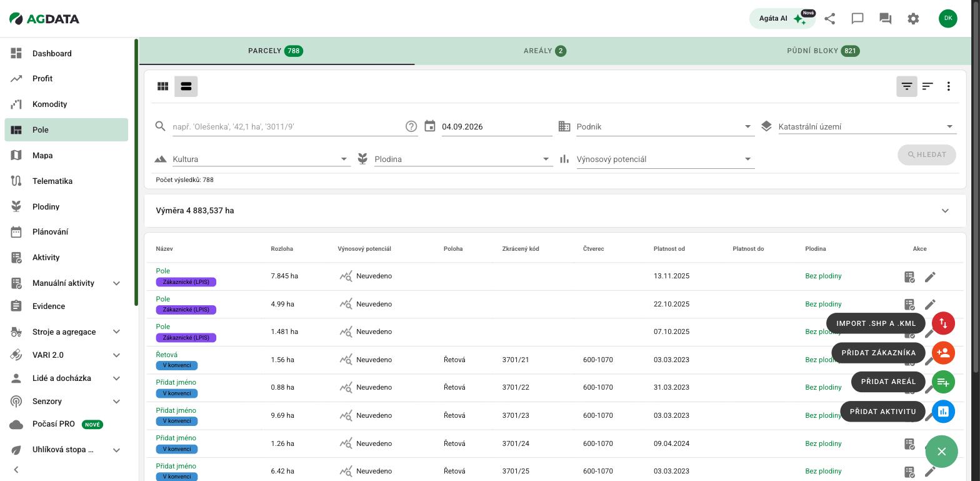Open the three-dot more options menu
The image size is (980, 481).
949,86
